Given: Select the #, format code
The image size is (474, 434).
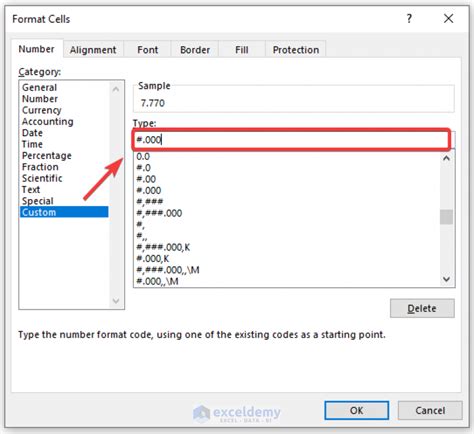Looking at the screenshot, I should 287,224.
